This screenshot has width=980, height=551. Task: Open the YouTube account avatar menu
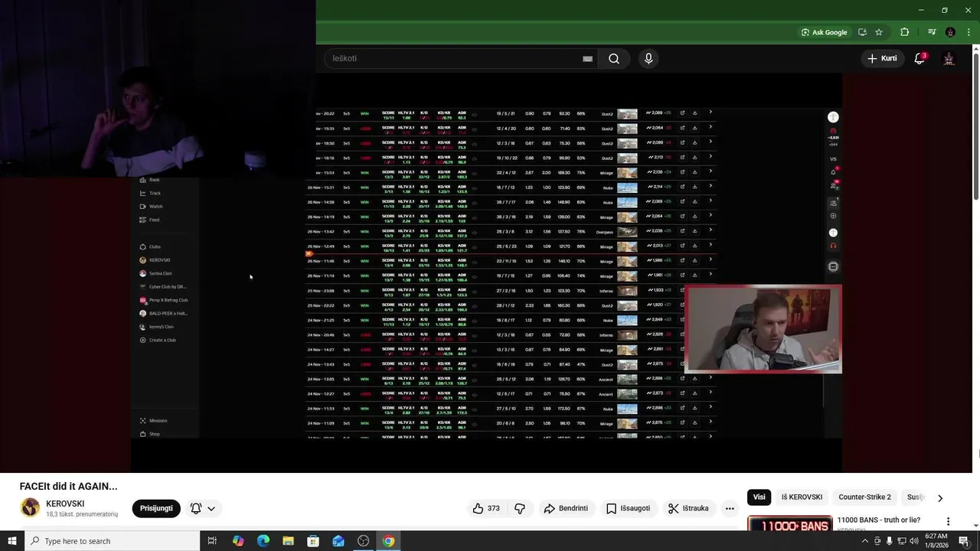(x=949, y=58)
